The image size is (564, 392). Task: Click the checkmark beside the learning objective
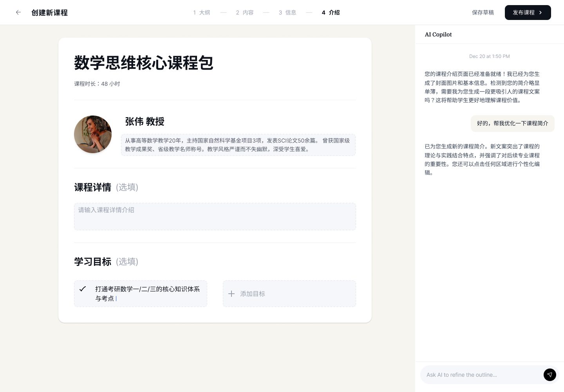tap(83, 289)
